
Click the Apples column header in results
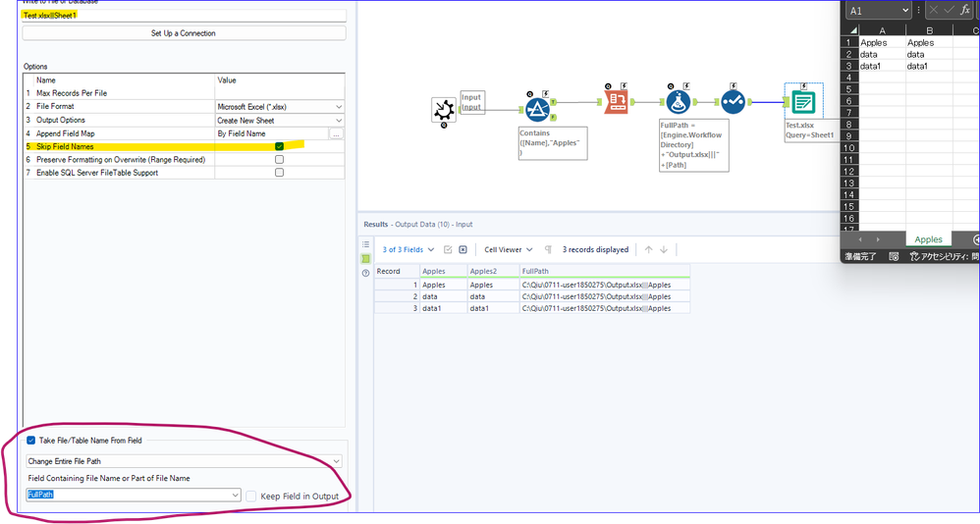444,271
